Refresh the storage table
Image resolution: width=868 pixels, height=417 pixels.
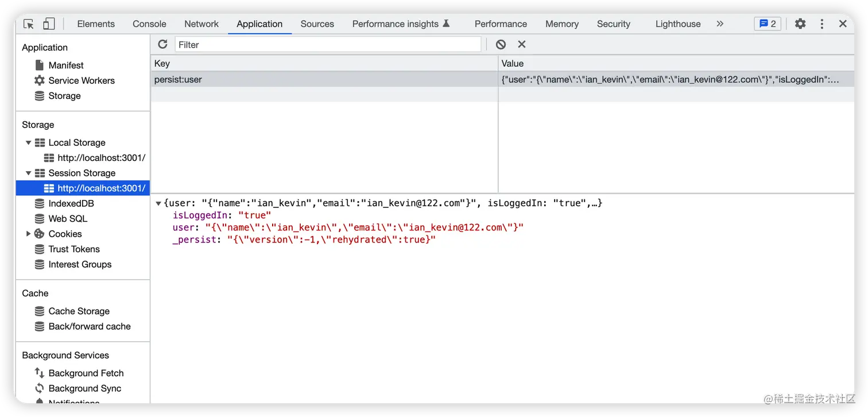click(x=162, y=44)
